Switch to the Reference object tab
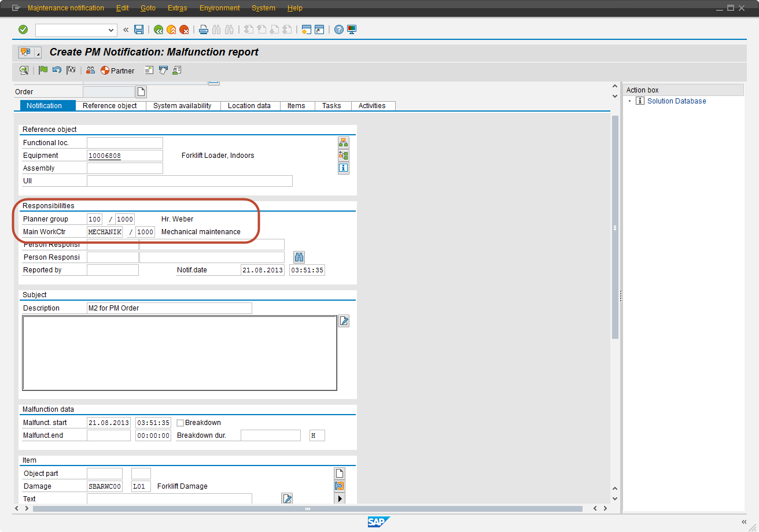The height and width of the screenshot is (532, 759). pos(110,106)
